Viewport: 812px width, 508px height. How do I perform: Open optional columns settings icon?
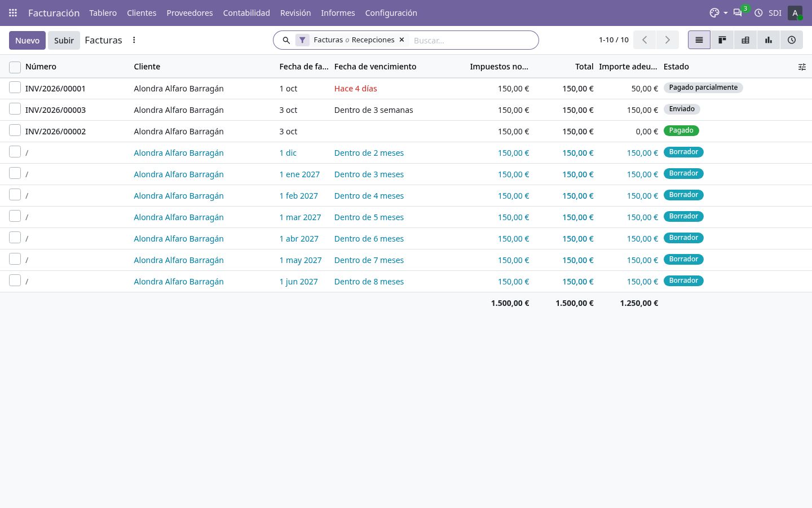pos(802,67)
